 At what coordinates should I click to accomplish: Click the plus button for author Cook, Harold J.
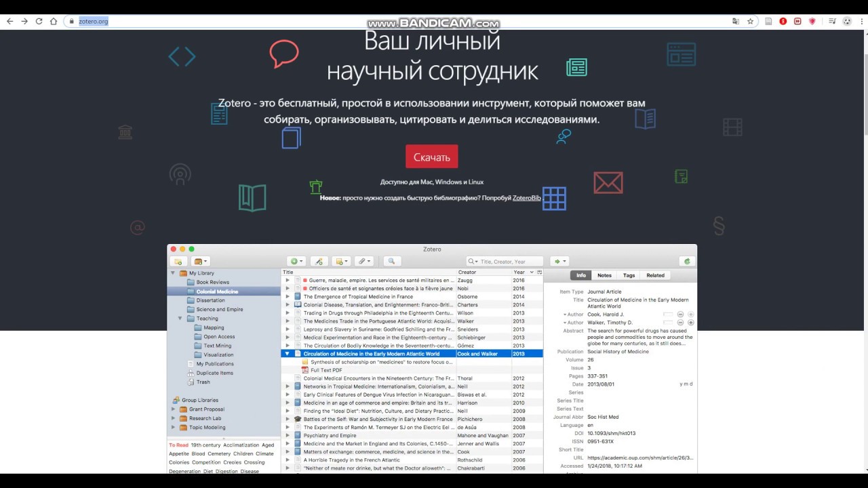[691, 314]
